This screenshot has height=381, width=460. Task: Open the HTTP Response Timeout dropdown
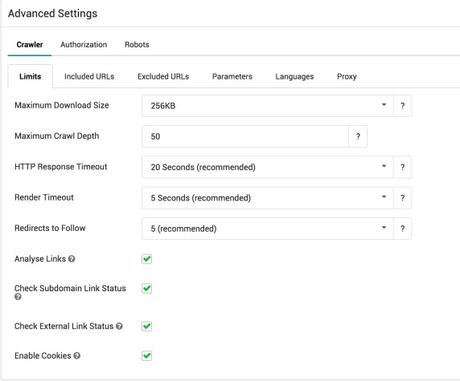click(268, 167)
